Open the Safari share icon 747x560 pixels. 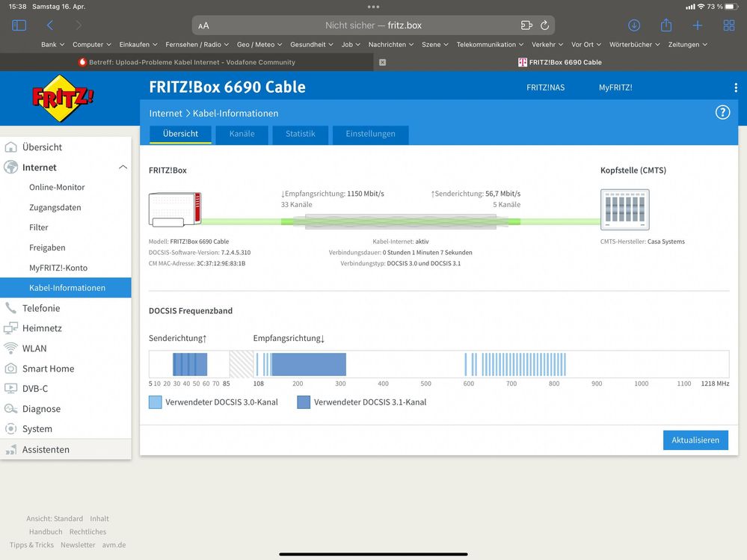(x=666, y=25)
